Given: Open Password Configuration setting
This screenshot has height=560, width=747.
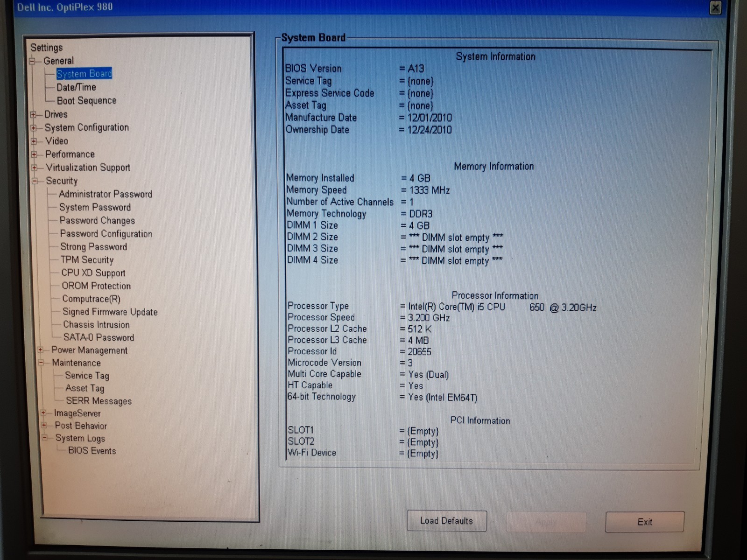Looking at the screenshot, I should tap(106, 234).
